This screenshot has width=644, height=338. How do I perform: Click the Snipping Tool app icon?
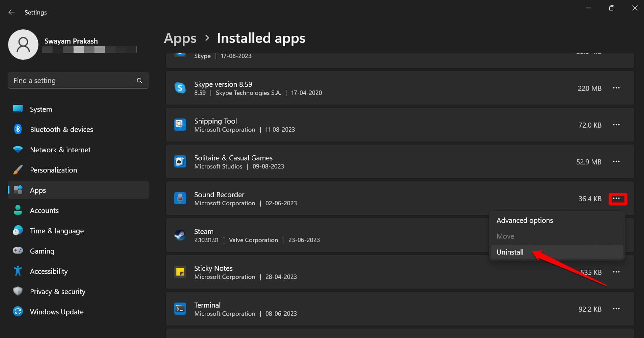pyautogui.click(x=180, y=125)
